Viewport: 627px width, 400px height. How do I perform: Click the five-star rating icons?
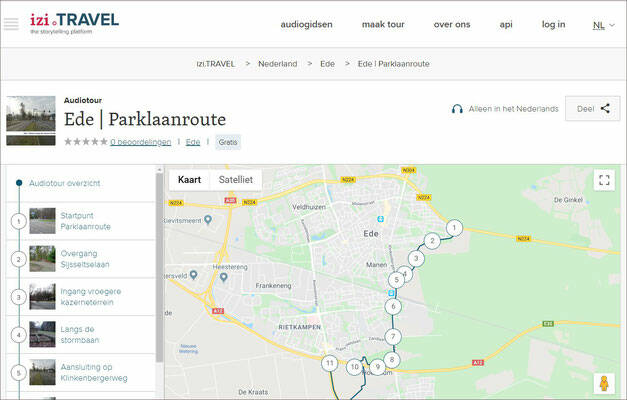pos(86,142)
